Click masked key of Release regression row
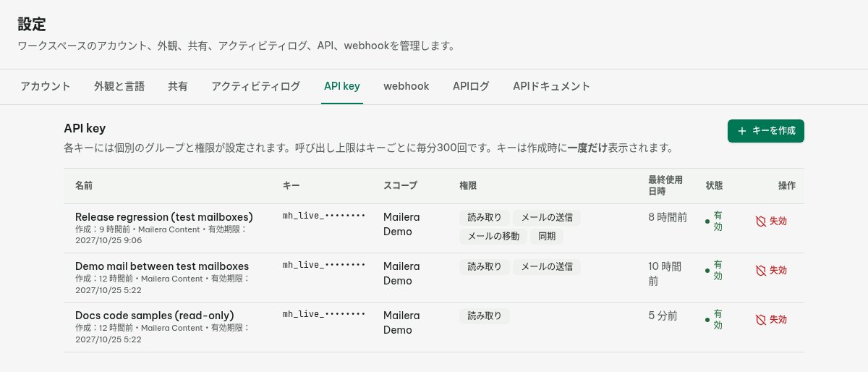 [x=324, y=216]
